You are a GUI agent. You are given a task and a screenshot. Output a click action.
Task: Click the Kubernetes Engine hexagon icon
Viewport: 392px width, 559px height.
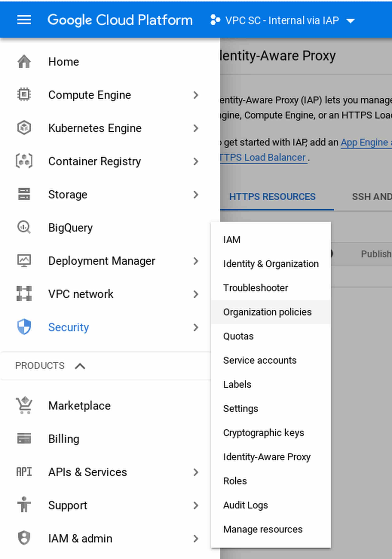click(24, 128)
